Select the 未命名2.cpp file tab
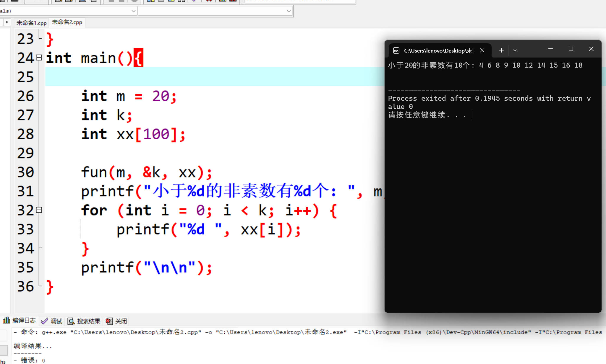Viewport: 606px width, 364px height. pos(67,22)
